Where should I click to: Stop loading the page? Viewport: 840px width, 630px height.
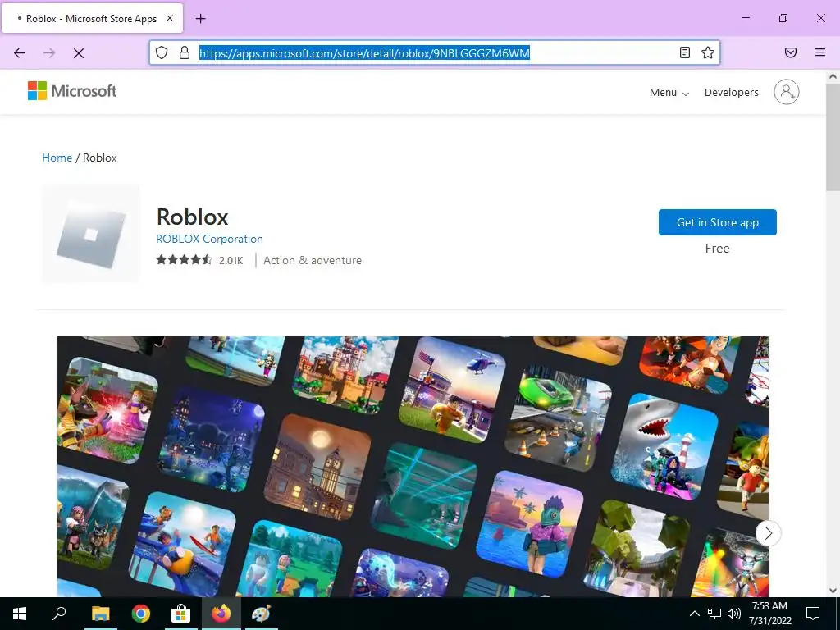tap(79, 53)
